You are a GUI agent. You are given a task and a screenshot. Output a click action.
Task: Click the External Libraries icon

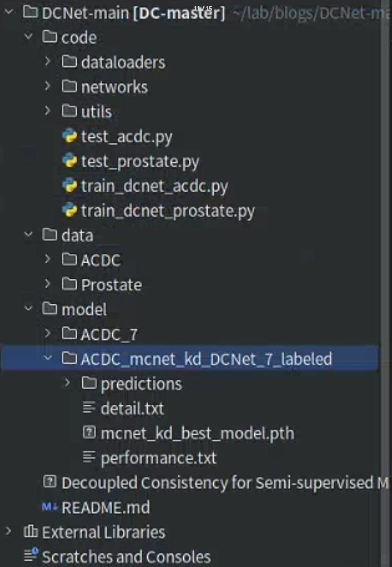tap(30, 532)
